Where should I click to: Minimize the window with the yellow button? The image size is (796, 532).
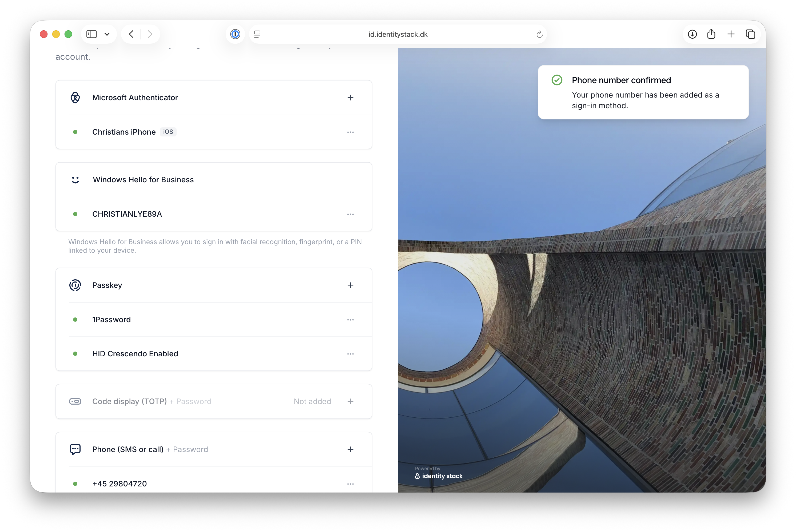click(56, 34)
